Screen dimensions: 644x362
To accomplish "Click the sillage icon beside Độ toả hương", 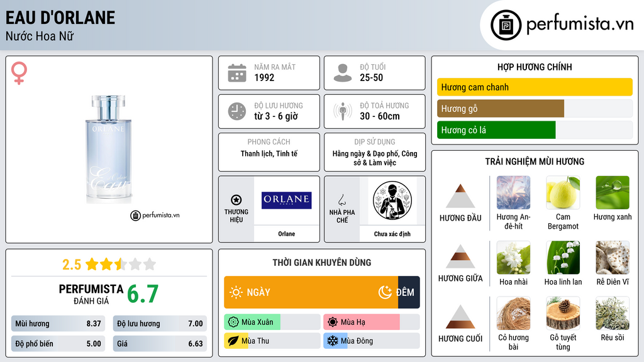I will (x=343, y=111).
